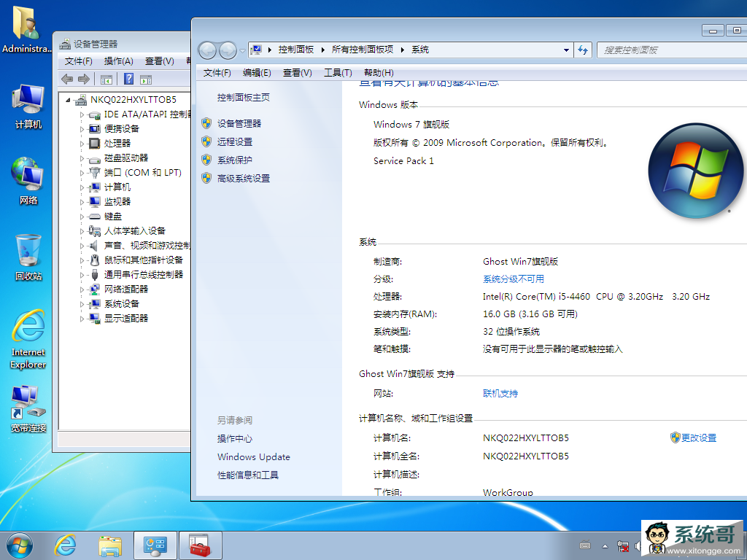This screenshot has width=747, height=560.
Task: Open the 查看(V) menu in 设备管理器
Action: [160, 61]
